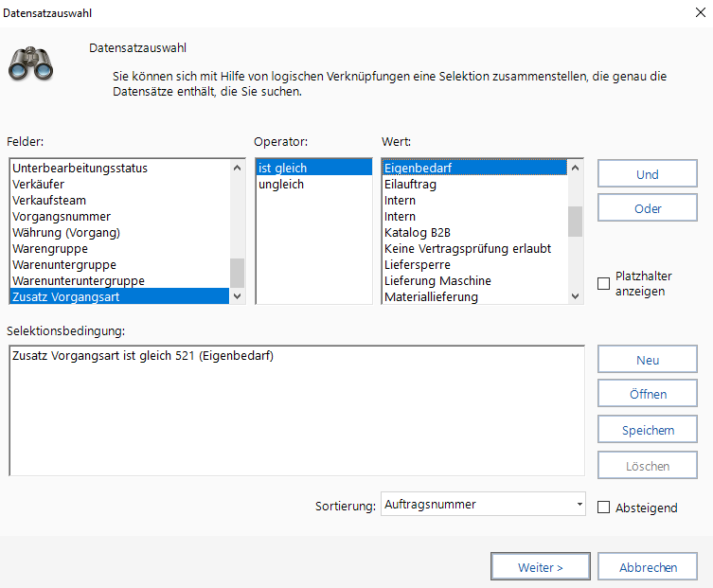Enable the Platzhalter anzeigen checkbox
Screen dimensions: 713x588
pos(604,283)
